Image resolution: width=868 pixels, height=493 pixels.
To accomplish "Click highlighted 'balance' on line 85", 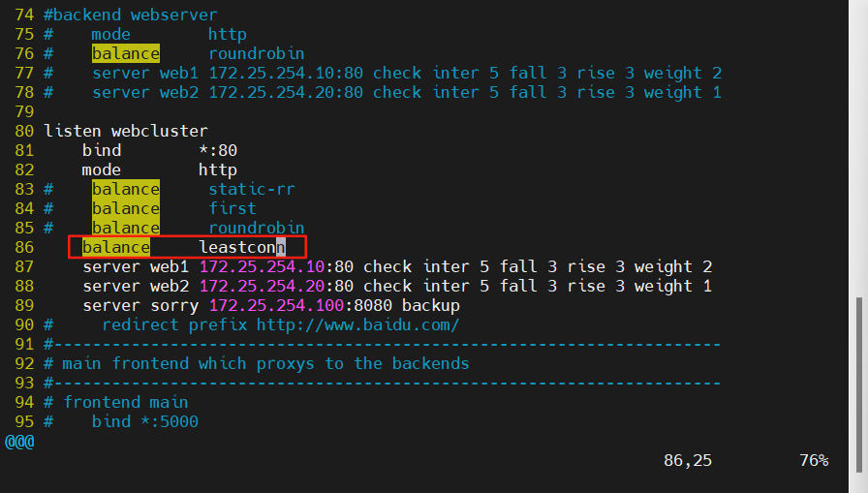I will [126, 228].
